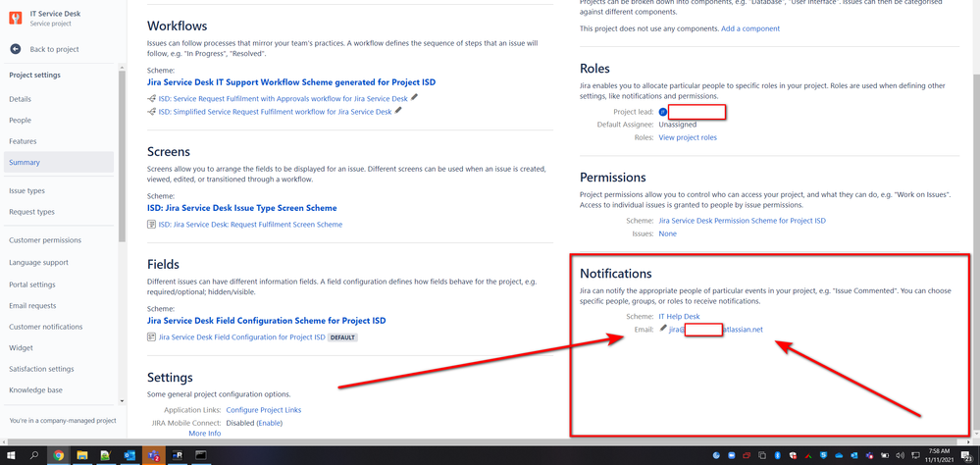Click the network tray icon
This screenshot has height=465, width=980.
[x=915, y=455]
